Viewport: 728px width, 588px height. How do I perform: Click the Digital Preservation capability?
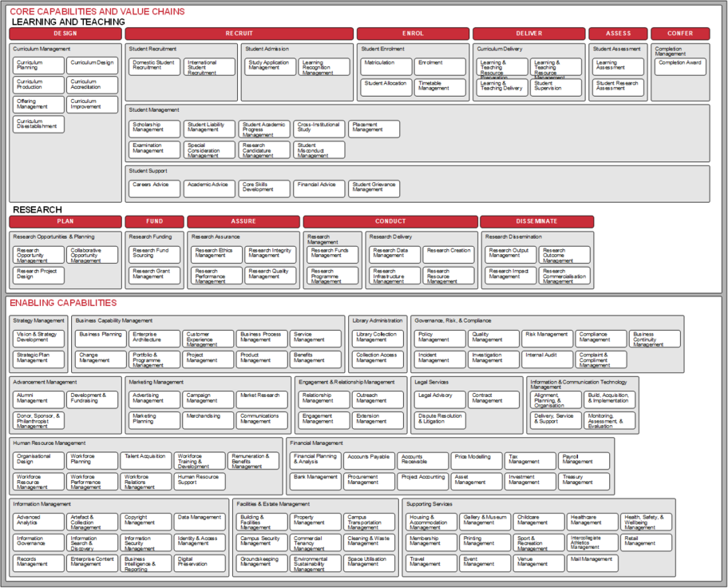200,563
